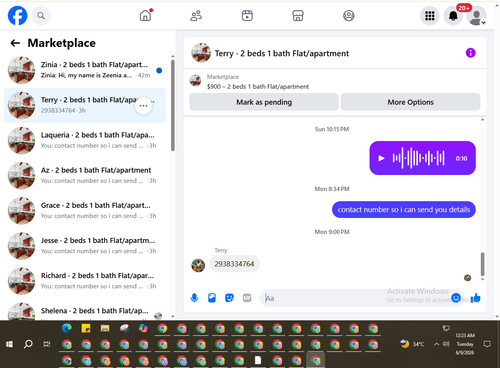Image resolution: width=500 pixels, height=368 pixels.
Task: Click the Facebook search magnifier icon
Action: 41,16
